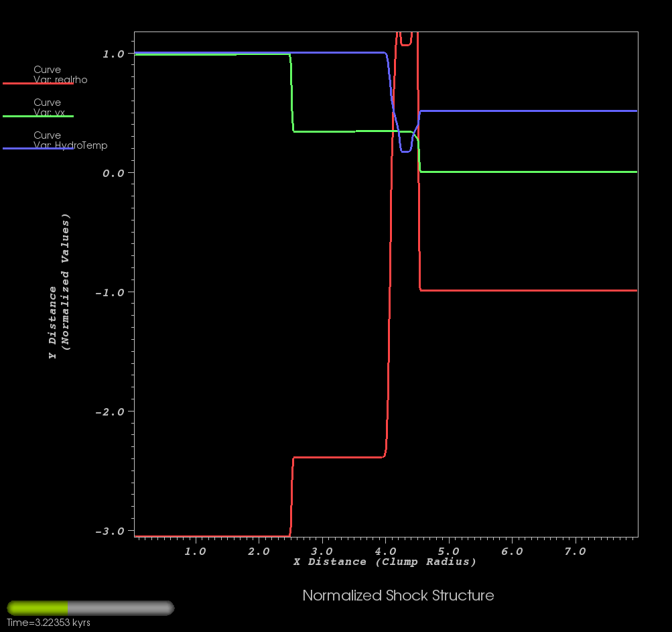Click the y-axis tick label -2.0
Viewport: 672px width, 632px height.
[109, 412]
